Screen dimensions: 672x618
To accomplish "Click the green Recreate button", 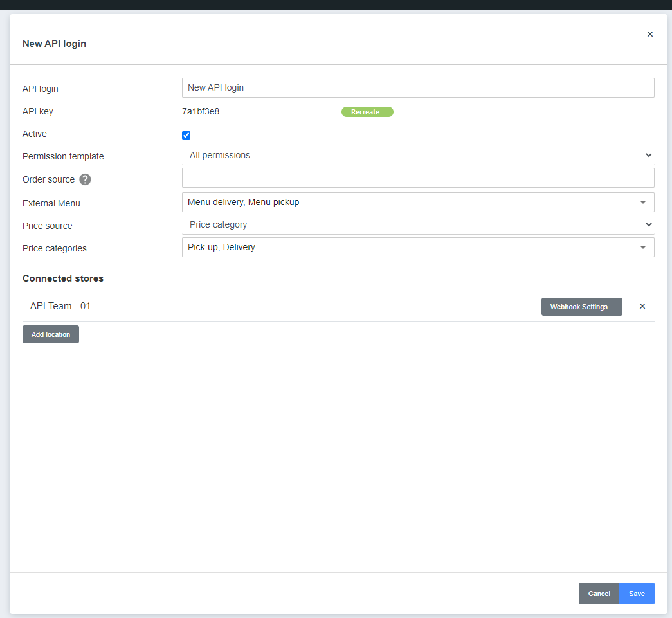I will [x=367, y=112].
